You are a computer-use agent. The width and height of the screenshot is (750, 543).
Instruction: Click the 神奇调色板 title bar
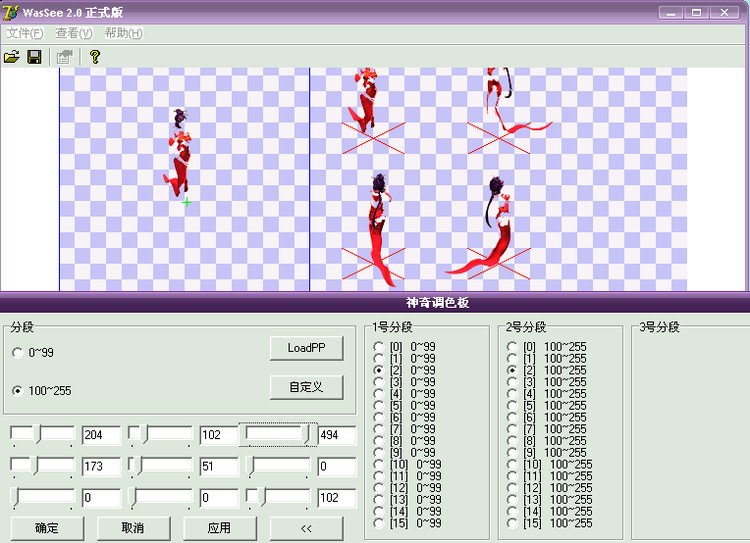(x=375, y=302)
